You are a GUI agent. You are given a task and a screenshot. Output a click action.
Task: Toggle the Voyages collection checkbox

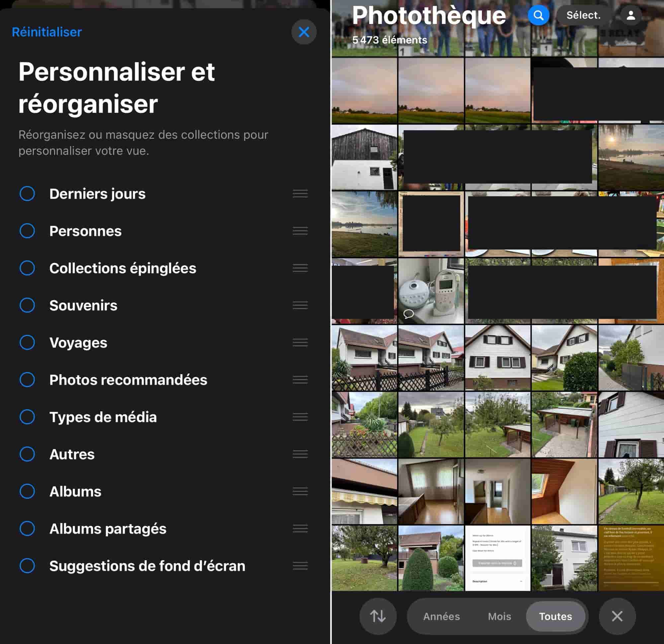click(x=27, y=342)
